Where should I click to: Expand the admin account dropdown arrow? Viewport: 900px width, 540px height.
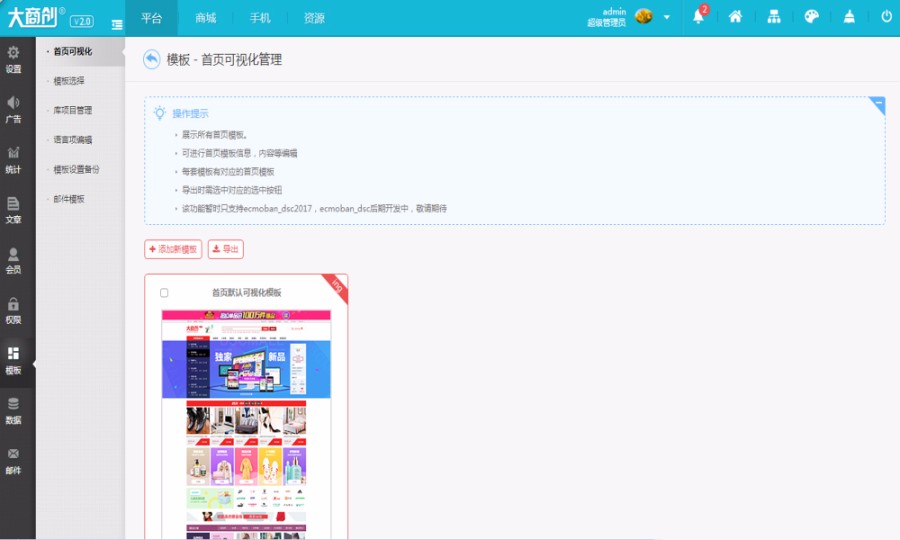pyautogui.click(x=667, y=17)
